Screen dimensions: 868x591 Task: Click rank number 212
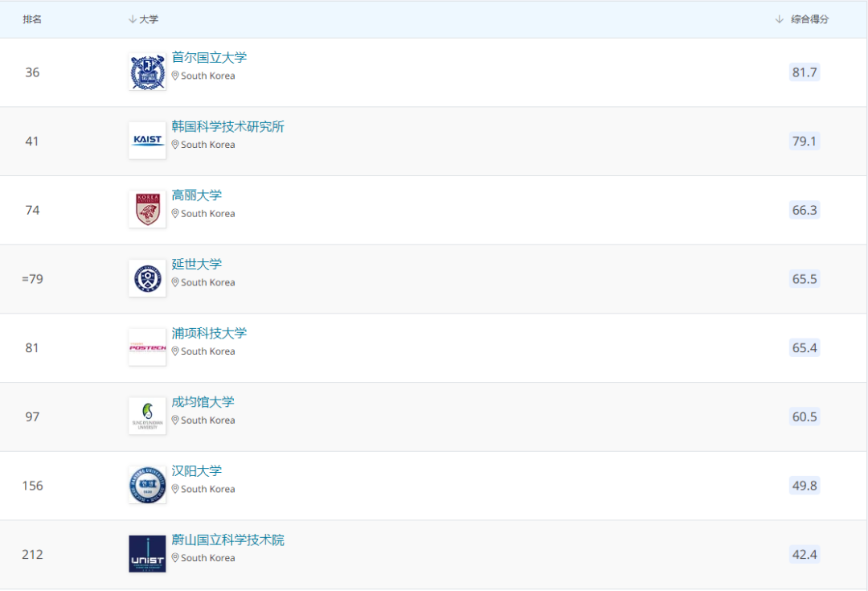32,555
